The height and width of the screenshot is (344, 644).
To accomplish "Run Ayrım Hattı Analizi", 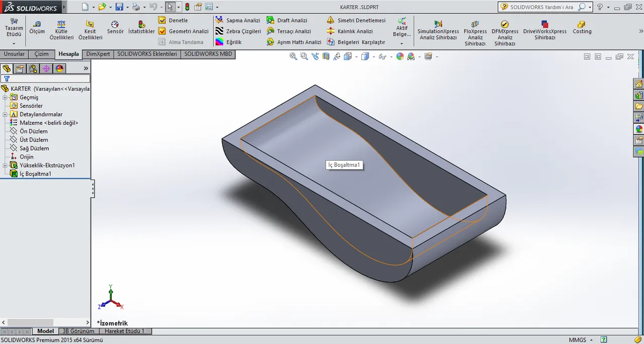I will [x=293, y=42].
